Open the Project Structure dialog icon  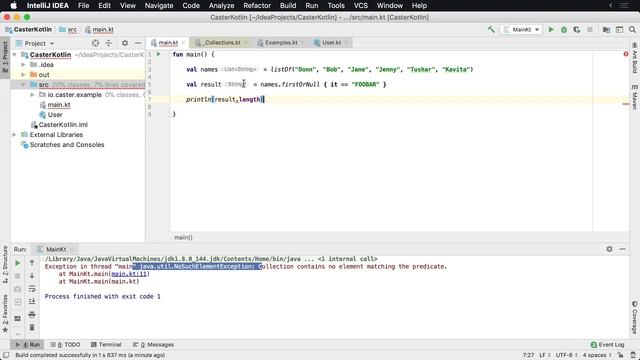(606, 29)
